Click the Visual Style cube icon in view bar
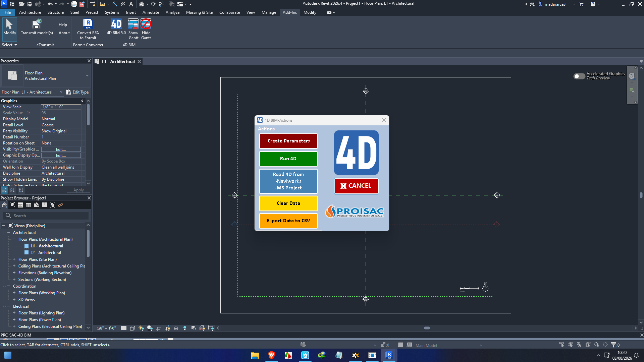This screenshot has width=644, height=362. (x=132, y=328)
